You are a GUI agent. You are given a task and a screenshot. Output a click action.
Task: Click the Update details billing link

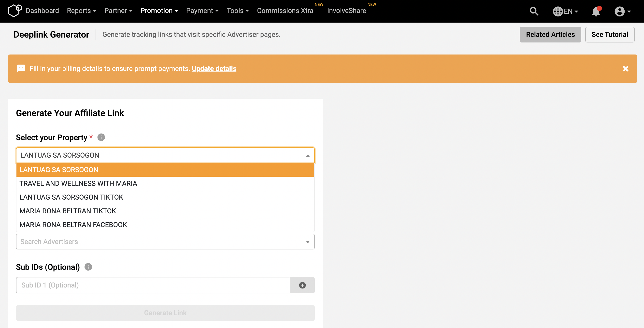click(214, 68)
